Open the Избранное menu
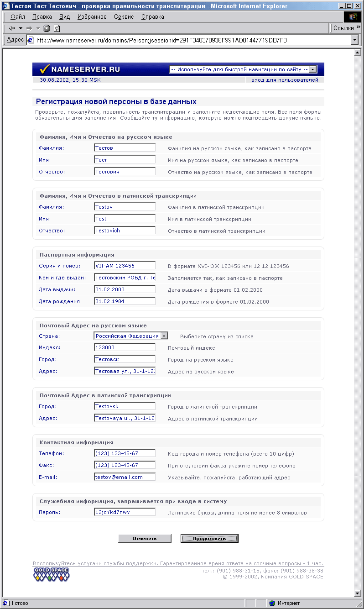Viewport: 364px width, 609px height. coord(92,17)
